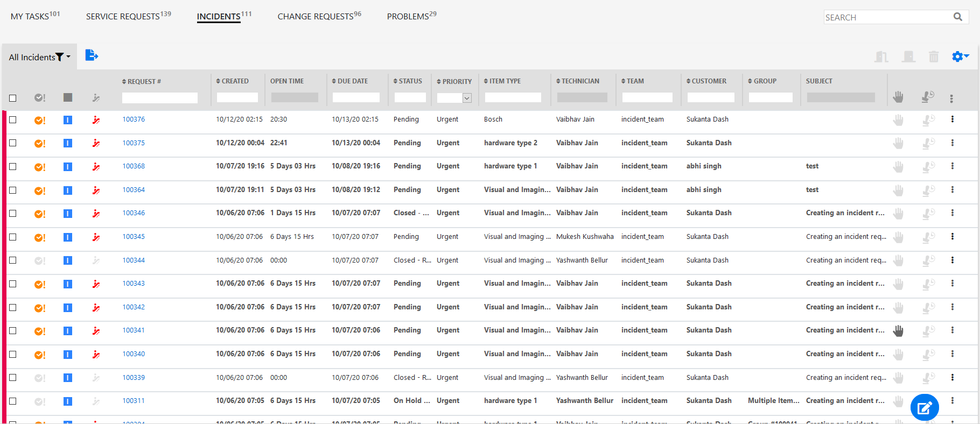980x424 pixels.
Task: Click the Team filter input
Action: coord(647,97)
